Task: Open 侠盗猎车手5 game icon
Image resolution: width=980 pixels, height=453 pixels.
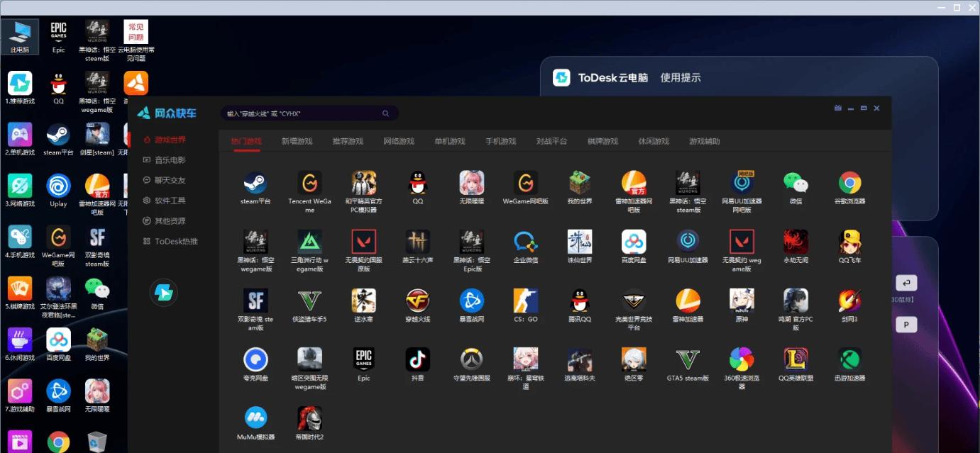Action: coord(310,301)
